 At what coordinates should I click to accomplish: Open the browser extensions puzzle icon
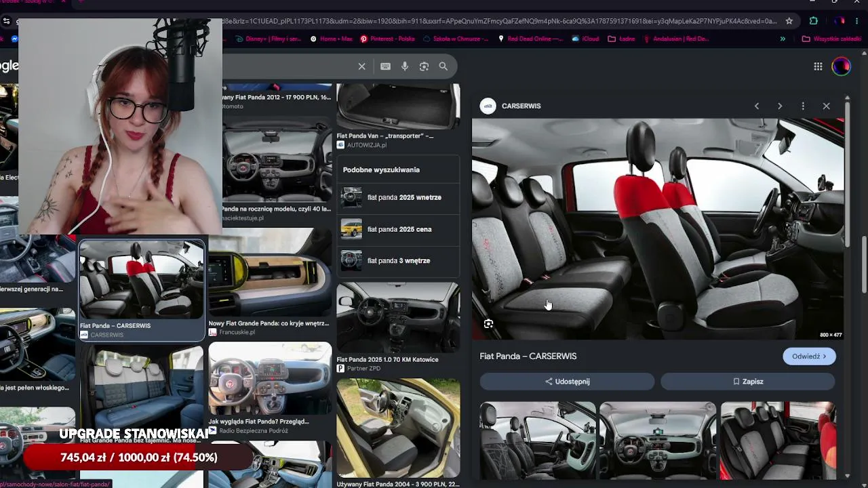pos(814,21)
